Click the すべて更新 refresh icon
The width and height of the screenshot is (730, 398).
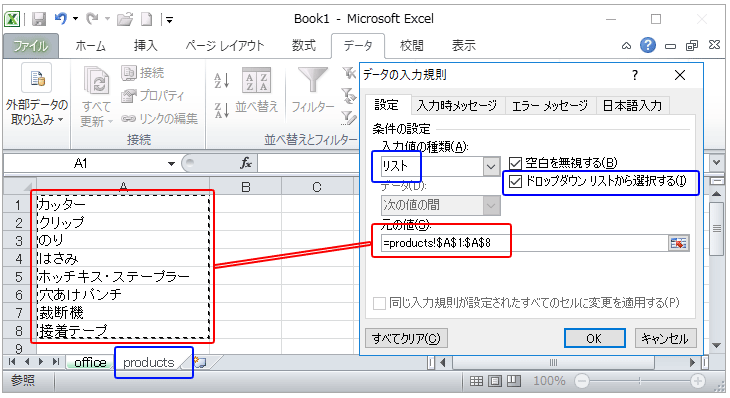pos(96,81)
